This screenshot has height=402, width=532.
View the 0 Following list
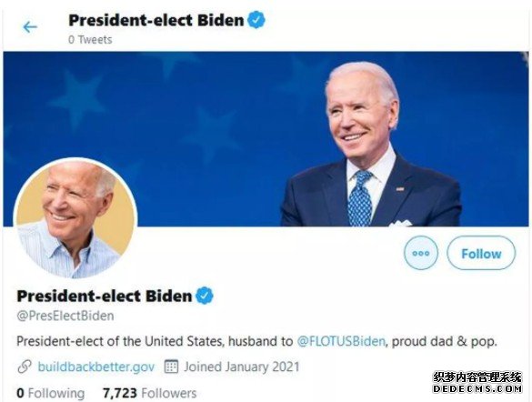click(x=51, y=393)
